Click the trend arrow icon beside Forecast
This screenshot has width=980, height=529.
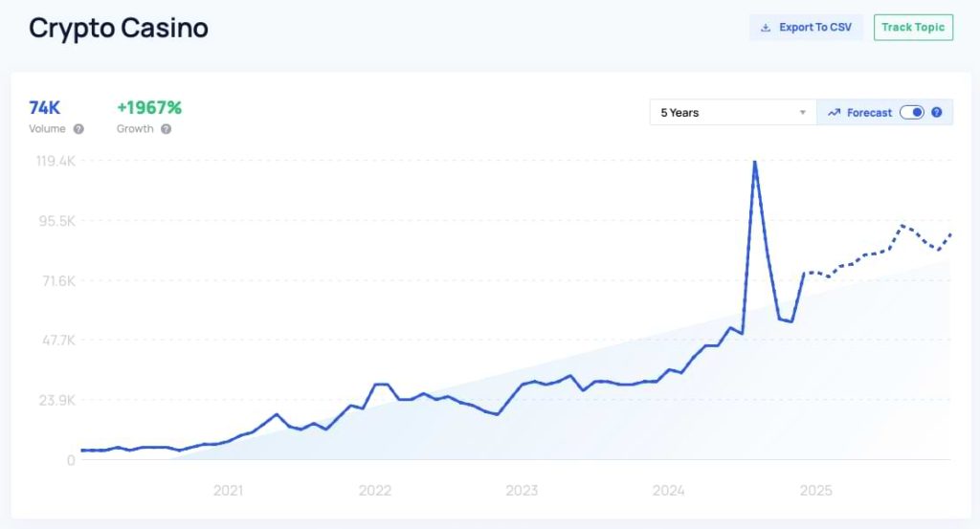[x=834, y=113]
